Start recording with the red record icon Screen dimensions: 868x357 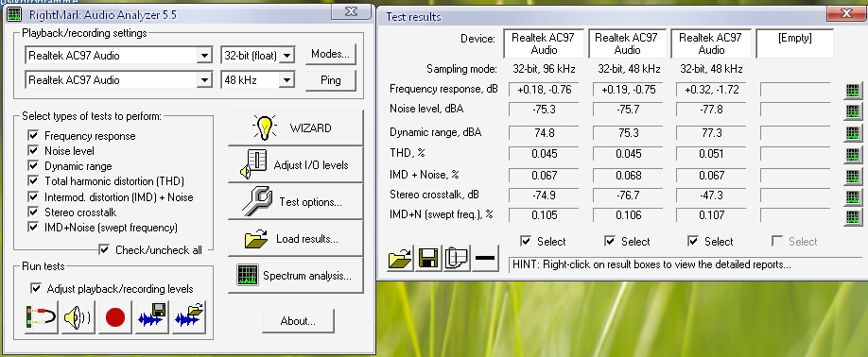(x=114, y=317)
